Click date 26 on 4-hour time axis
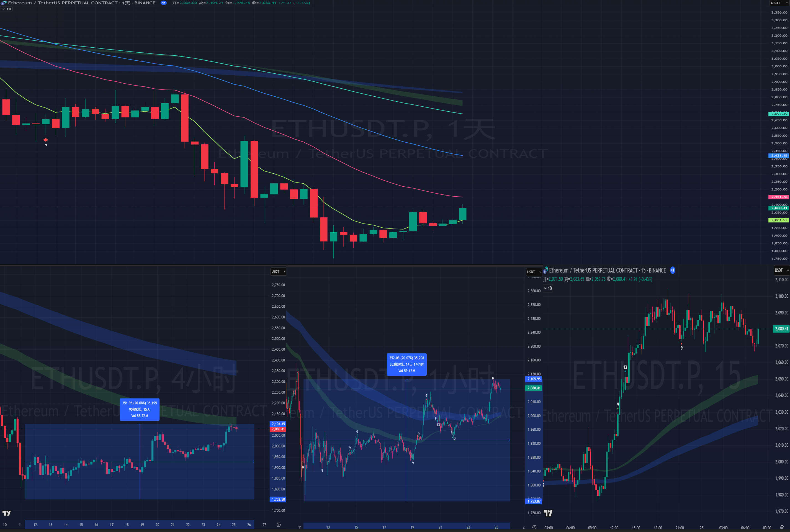The width and height of the screenshot is (790, 532). click(x=249, y=525)
